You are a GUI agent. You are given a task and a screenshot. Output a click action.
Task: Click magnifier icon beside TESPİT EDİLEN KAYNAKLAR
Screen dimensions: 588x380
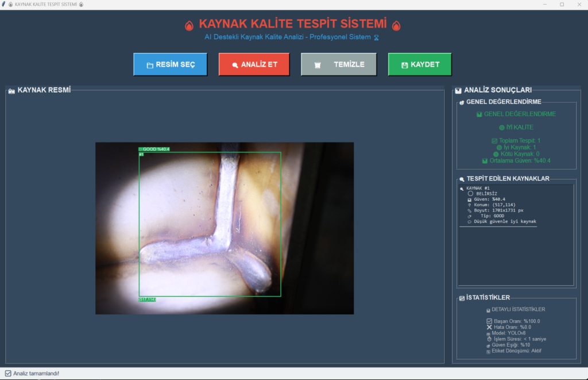point(462,179)
